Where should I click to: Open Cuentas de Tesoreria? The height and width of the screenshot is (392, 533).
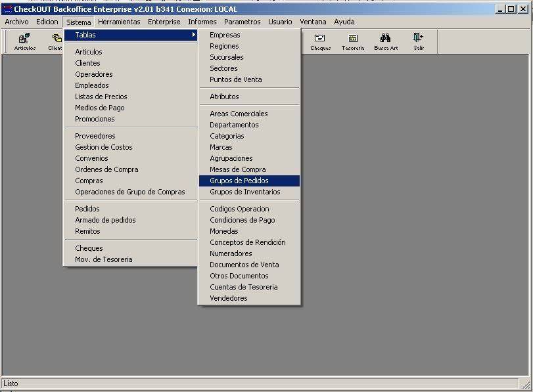point(249,287)
